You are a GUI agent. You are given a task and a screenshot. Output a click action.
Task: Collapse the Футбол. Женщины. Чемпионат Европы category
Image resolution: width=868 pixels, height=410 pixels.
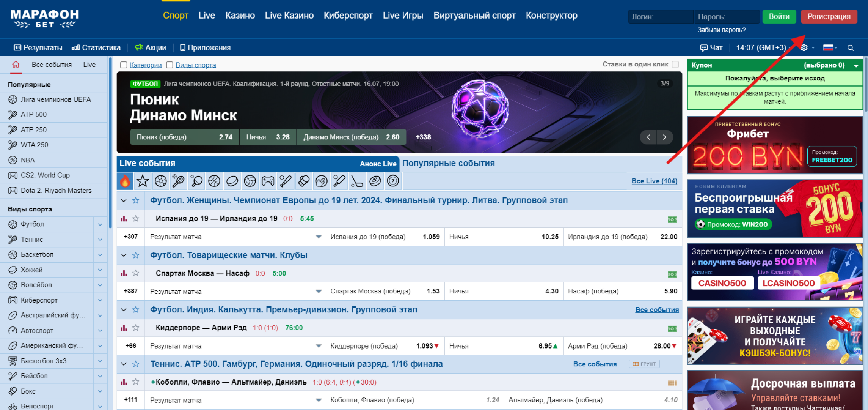[124, 200]
